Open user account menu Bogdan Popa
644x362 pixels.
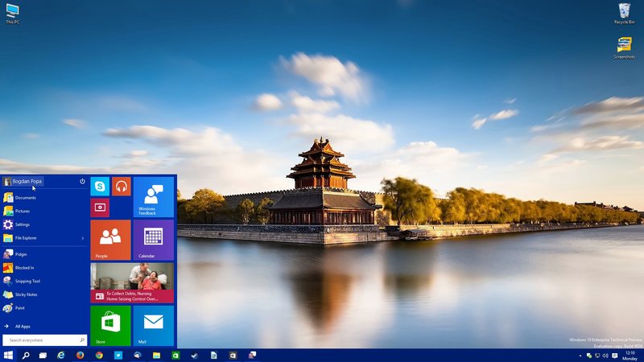coord(23,181)
